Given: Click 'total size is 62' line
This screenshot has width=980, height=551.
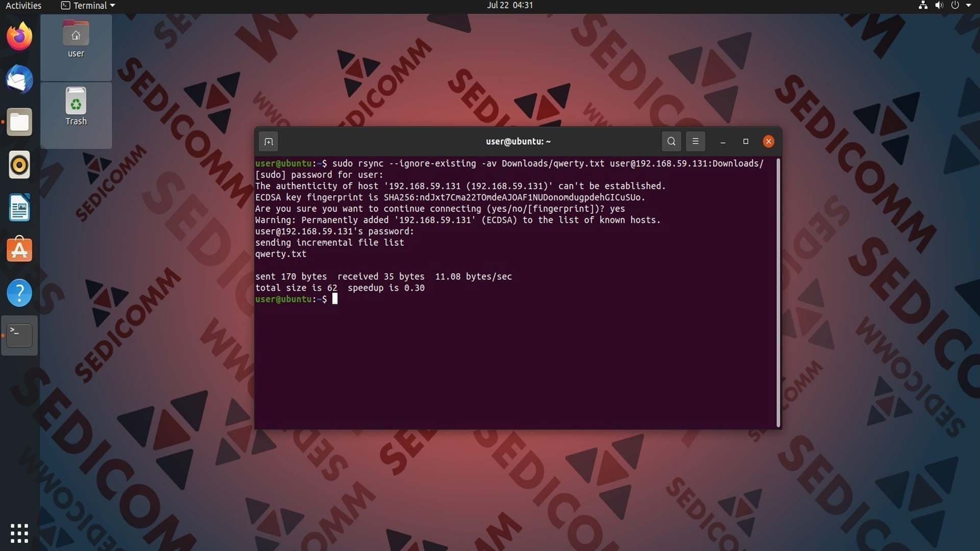Looking at the screenshot, I should click(x=340, y=288).
